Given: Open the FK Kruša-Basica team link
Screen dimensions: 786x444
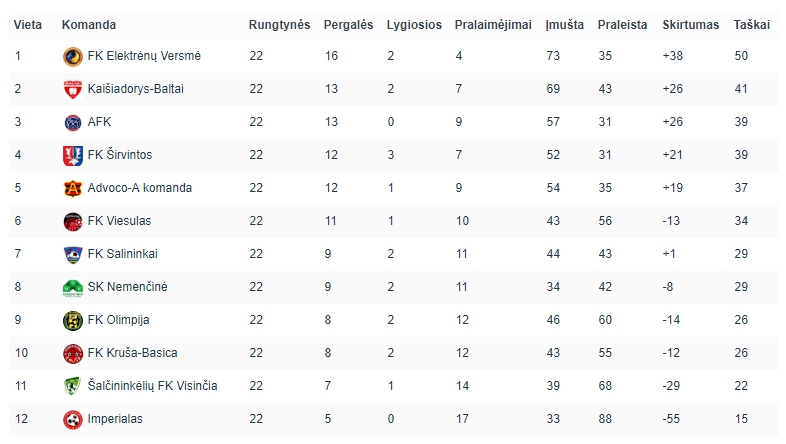Looking at the screenshot, I should coord(132,353).
